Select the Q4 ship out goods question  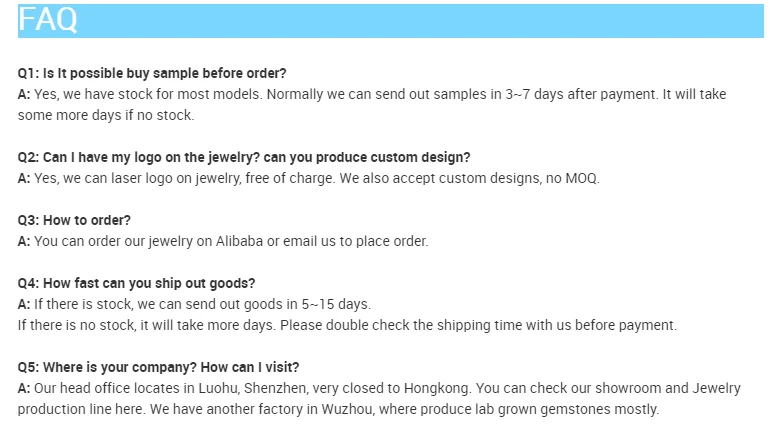click(x=136, y=283)
